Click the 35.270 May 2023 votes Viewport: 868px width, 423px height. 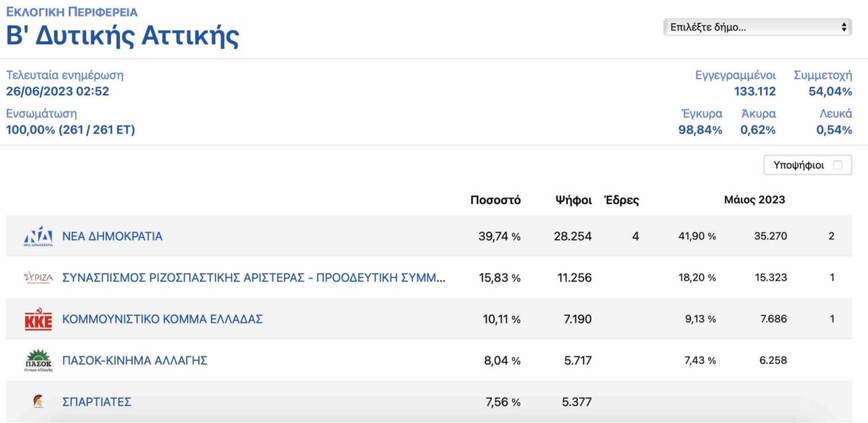click(769, 236)
